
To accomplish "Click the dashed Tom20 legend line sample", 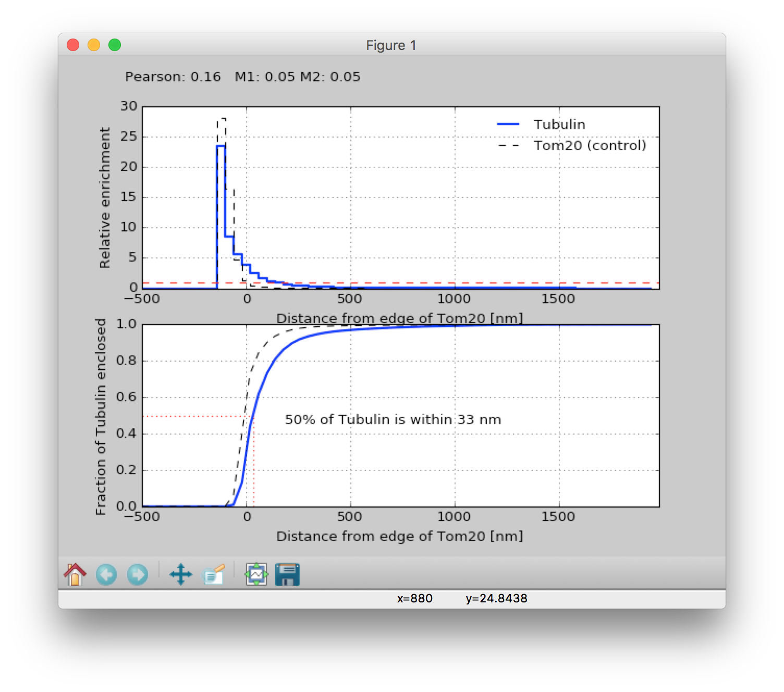I will pos(508,145).
